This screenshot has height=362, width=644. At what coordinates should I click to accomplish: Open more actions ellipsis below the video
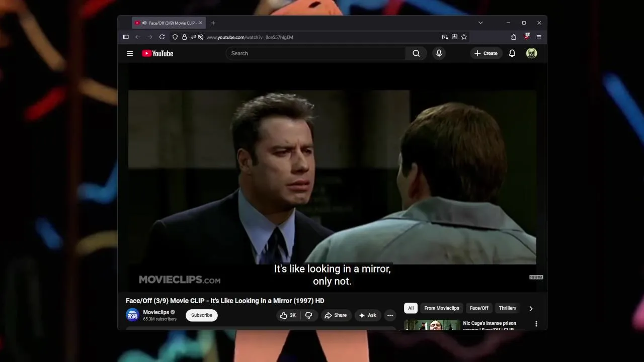click(x=390, y=315)
